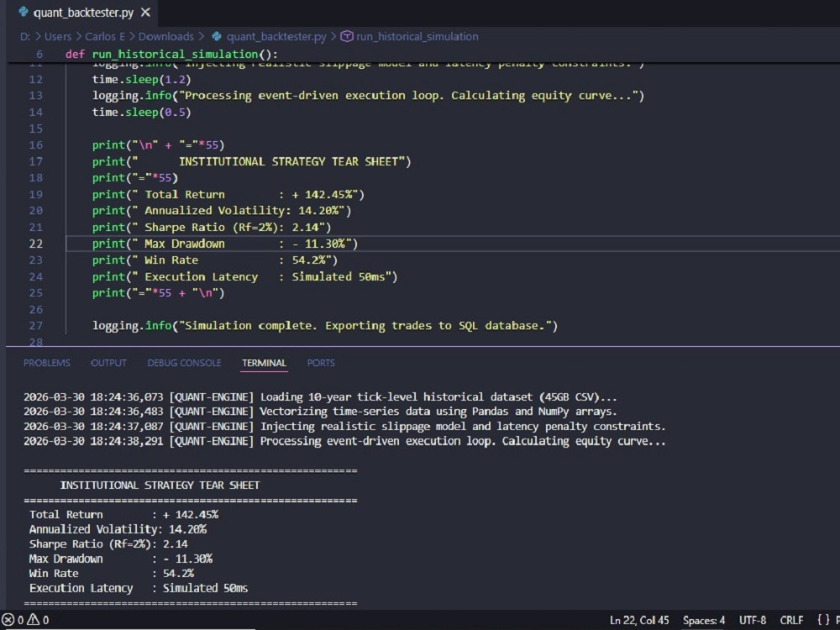Screen dimensions: 840x630
Task: Click terminal line 'Injecting realistic slippage model'
Action: [344, 427]
